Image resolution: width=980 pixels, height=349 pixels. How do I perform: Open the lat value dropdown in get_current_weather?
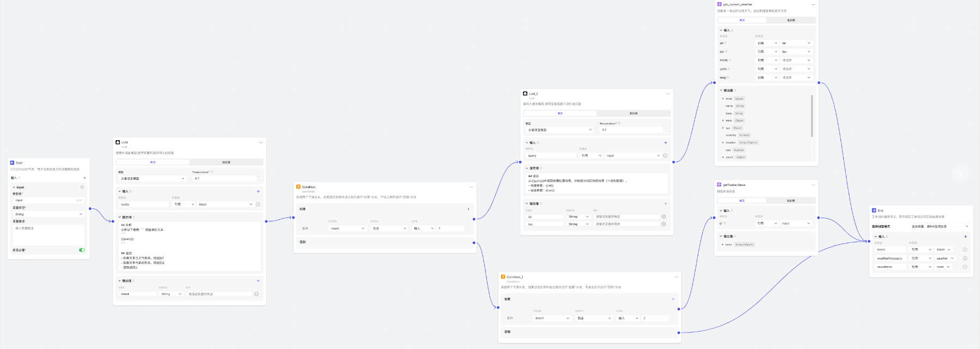click(x=796, y=43)
